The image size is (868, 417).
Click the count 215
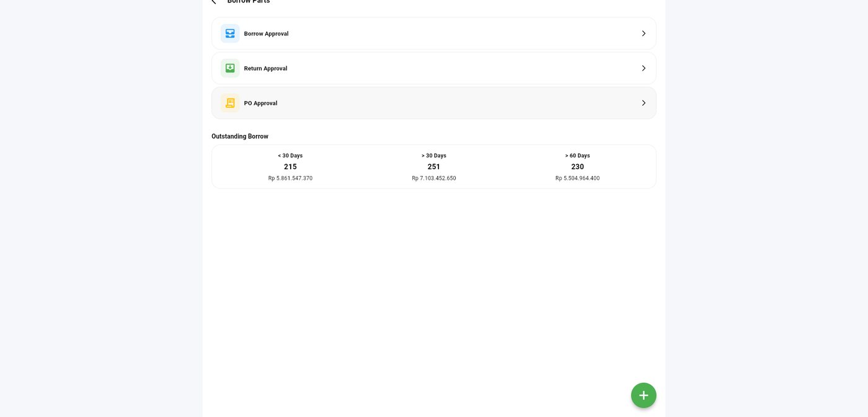click(x=290, y=167)
